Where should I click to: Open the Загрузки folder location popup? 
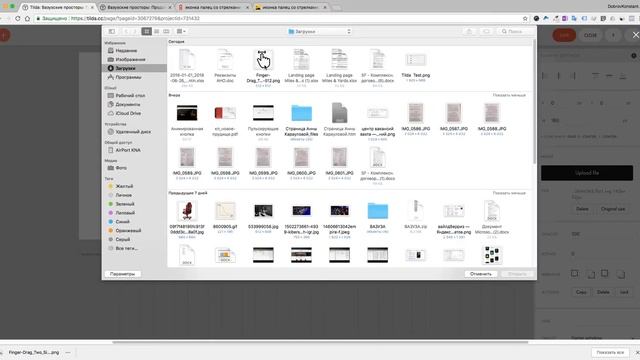(320, 31)
